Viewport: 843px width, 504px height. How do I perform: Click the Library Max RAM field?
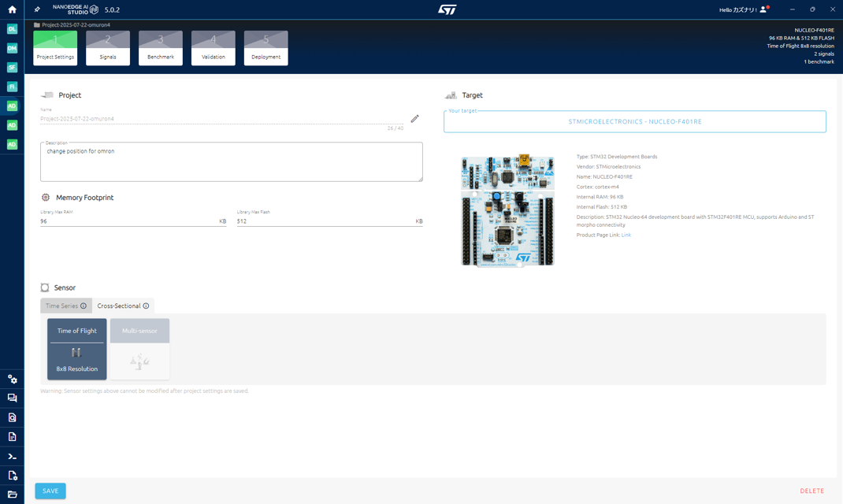tap(128, 221)
